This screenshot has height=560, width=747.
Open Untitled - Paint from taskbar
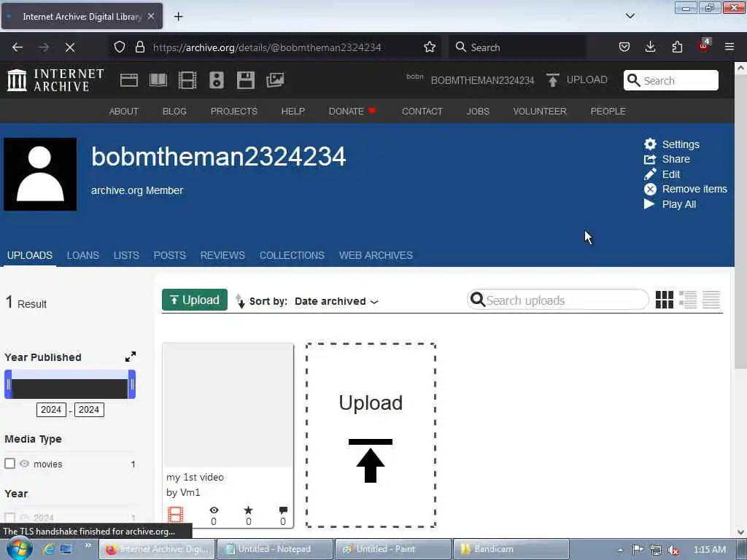click(x=393, y=549)
